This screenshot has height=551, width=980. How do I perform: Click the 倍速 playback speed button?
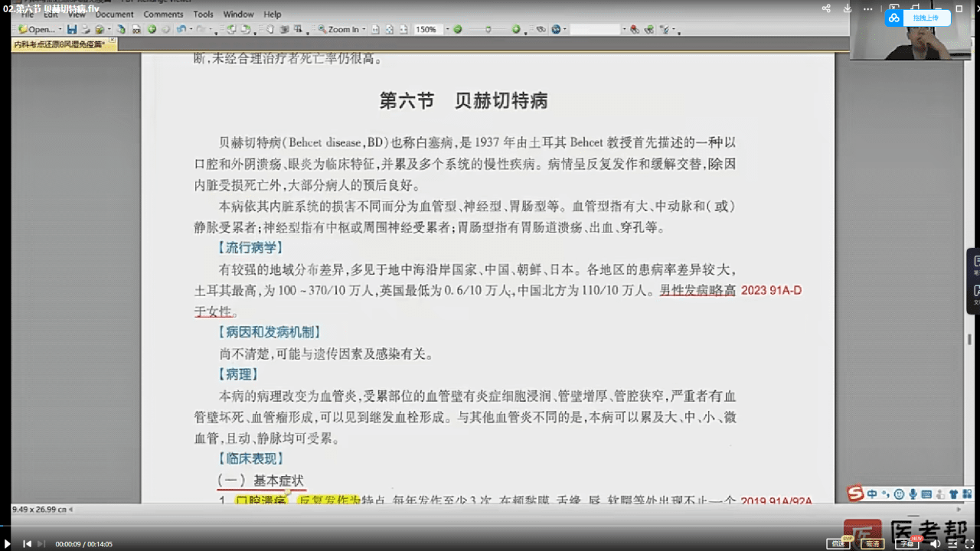[838, 544]
